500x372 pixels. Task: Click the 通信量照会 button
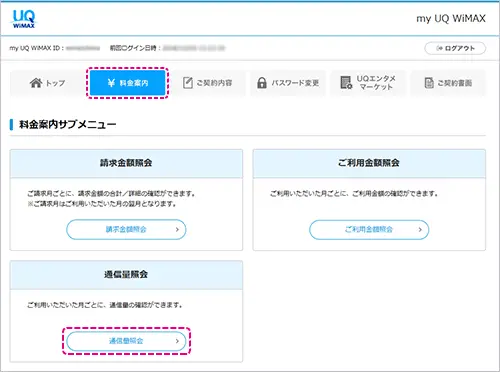[126, 341]
